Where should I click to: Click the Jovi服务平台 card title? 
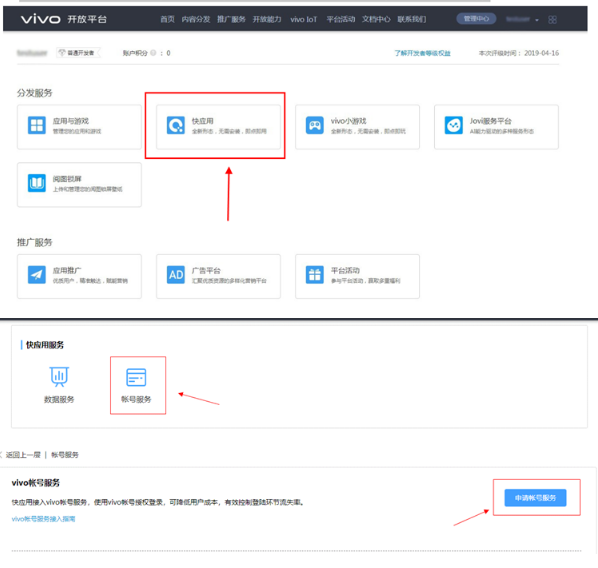pos(490,121)
